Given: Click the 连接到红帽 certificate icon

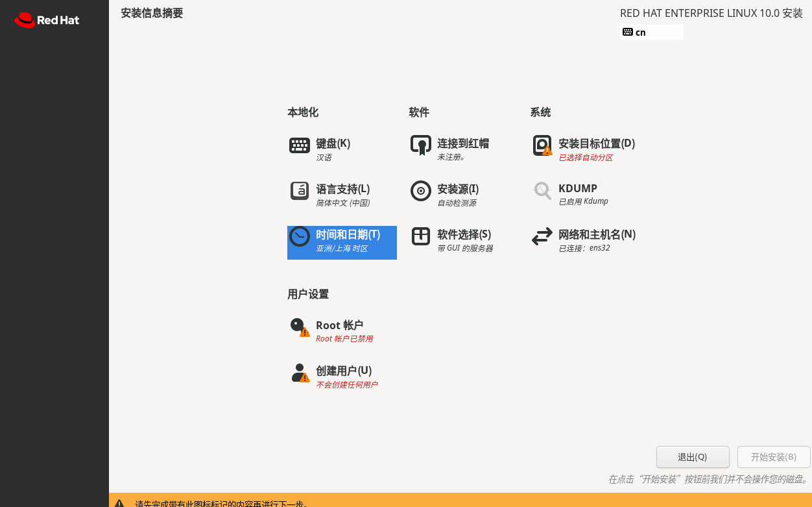Looking at the screenshot, I should pos(421,145).
